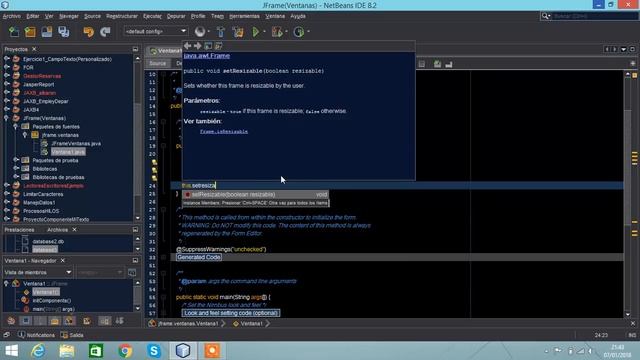Screen dimensions: 640x360
Task: Show the editor documents list dropdown arrow
Action: [x=623, y=49]
